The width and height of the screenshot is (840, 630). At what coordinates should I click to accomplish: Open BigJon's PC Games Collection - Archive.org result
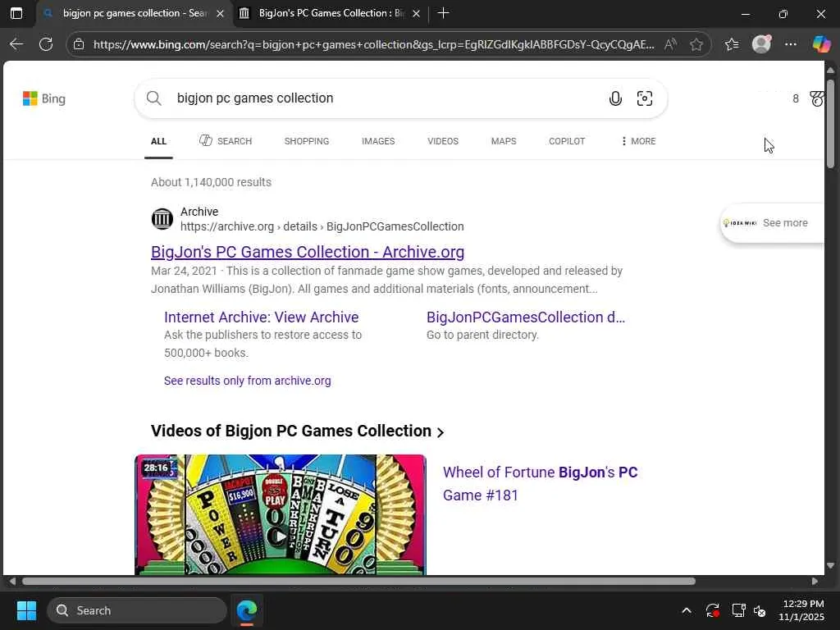pos(308,252)
